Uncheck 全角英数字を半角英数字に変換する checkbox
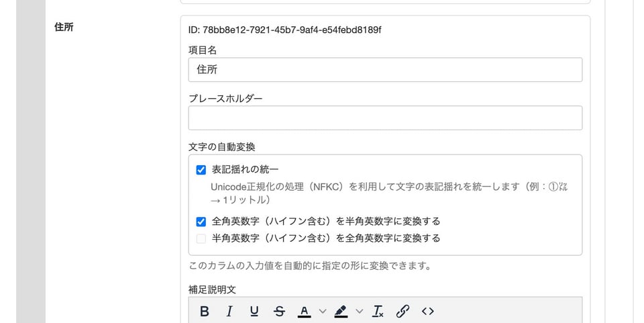 coord(201,222)
